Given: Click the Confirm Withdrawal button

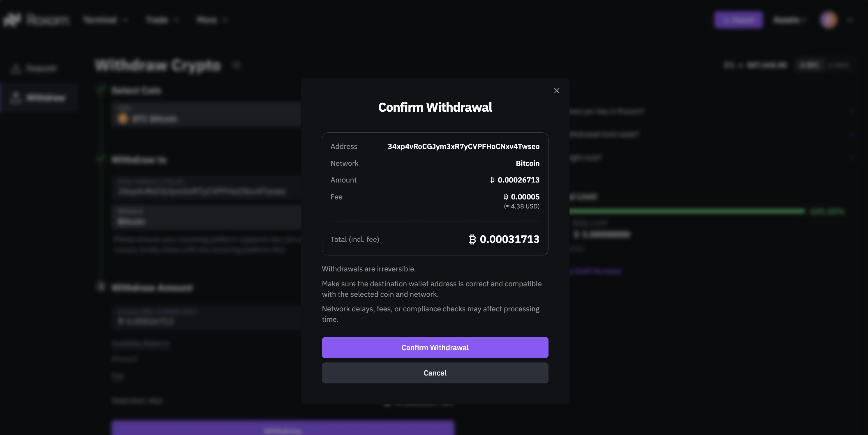Looking at the screenshot, I should 435,347.
